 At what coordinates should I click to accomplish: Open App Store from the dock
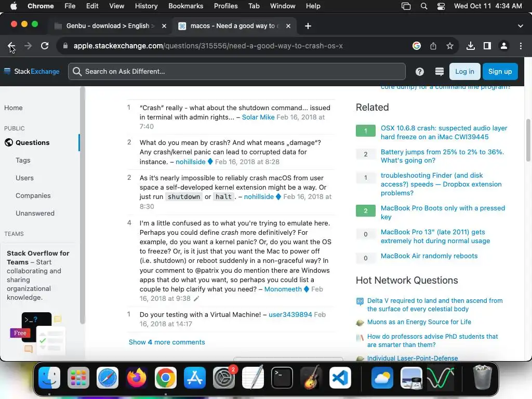click(x=195, y=378)
